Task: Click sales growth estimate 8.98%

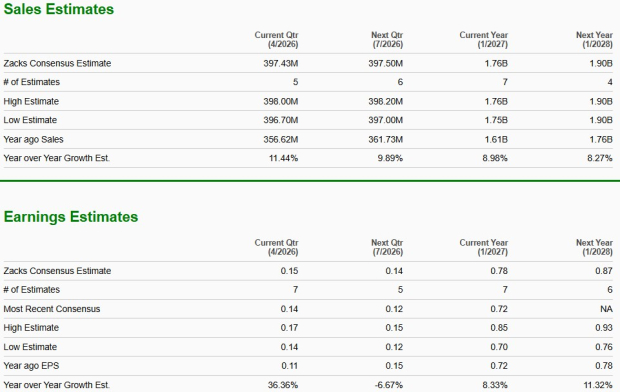Action: (495, 158)
